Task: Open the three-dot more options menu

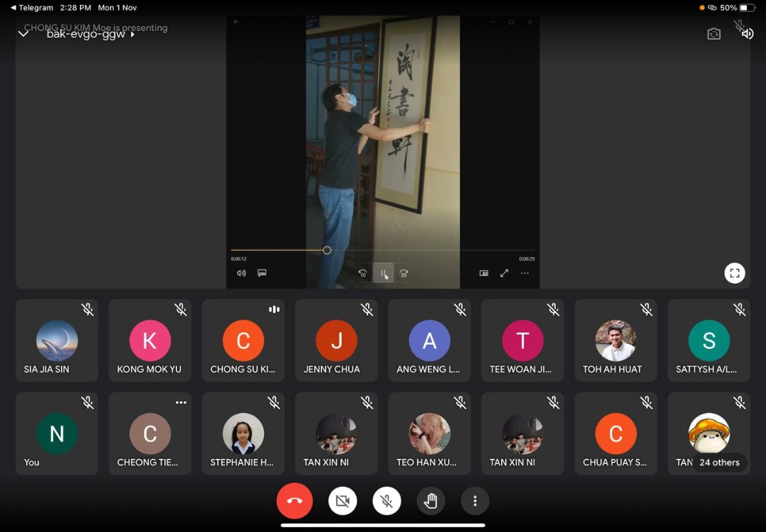Action: tap(475, 501)
